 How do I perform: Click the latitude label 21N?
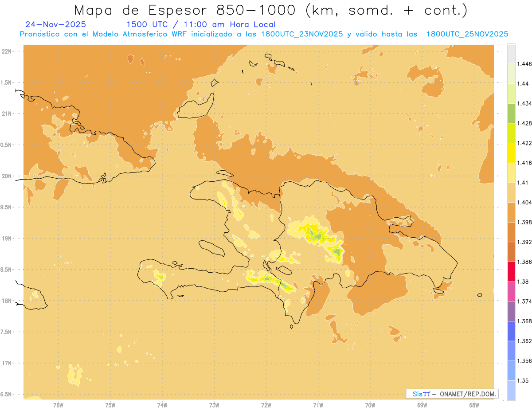[8, 114]
